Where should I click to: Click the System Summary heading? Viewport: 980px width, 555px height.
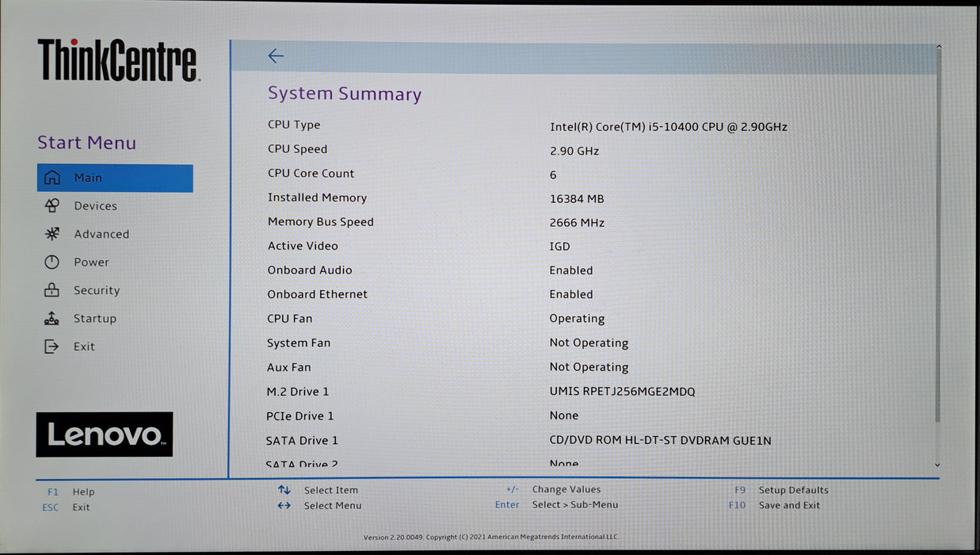pyautogui.click(x=345, y=94)
